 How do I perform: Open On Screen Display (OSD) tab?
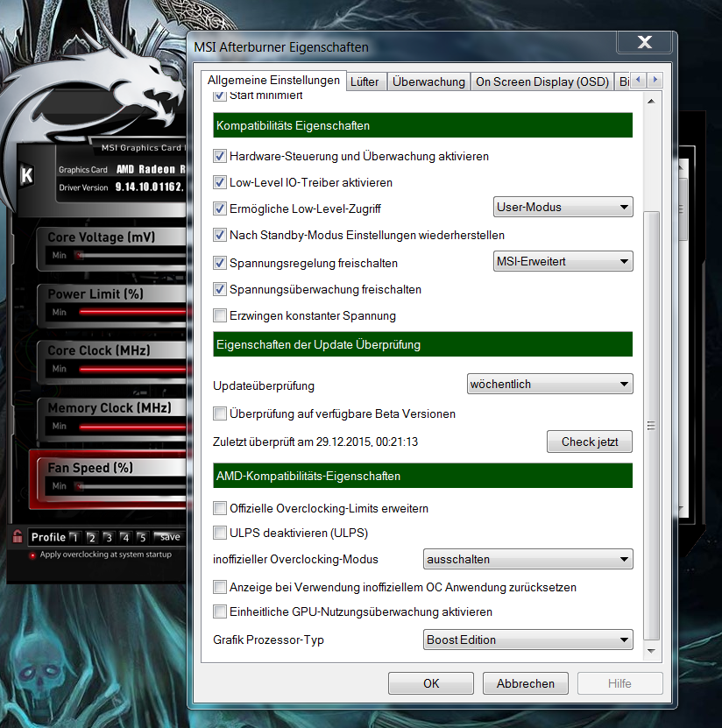click(x=541, y=81)
